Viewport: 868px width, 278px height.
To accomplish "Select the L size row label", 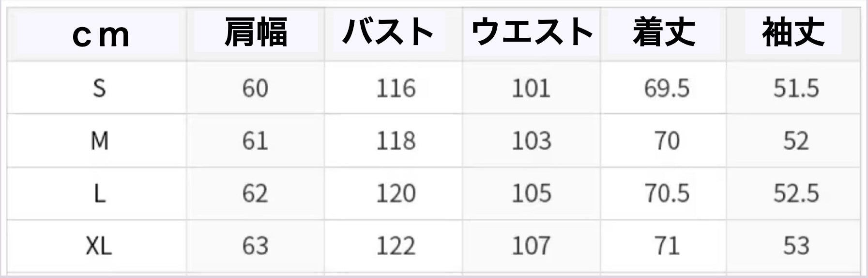I will (x=99, y=194).
